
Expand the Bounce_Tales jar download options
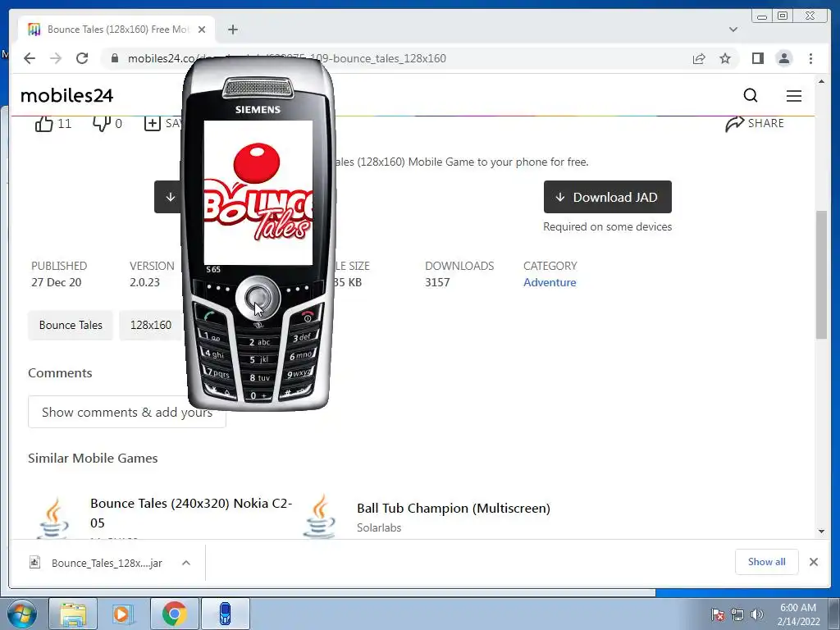[x=186, y=563]
